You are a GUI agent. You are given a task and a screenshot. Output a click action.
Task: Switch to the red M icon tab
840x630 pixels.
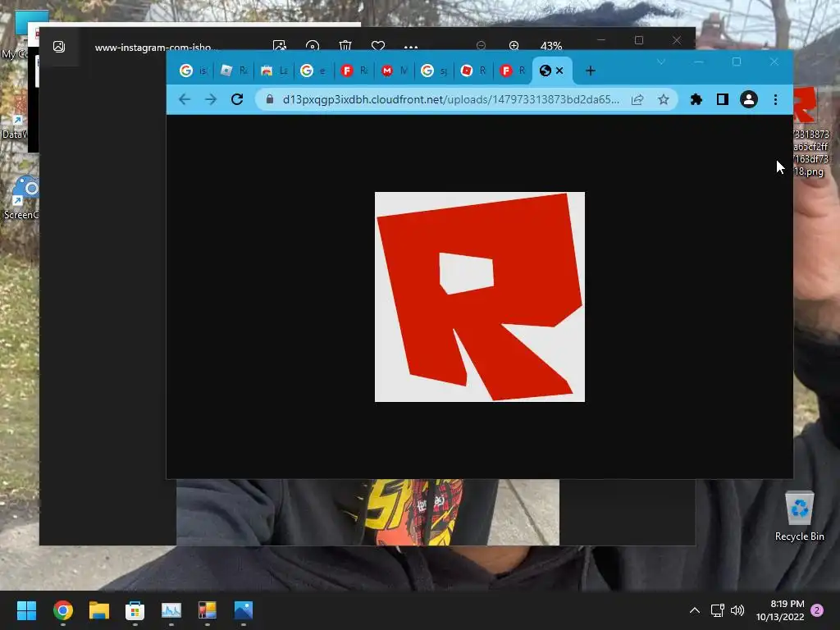coord(395,71)
